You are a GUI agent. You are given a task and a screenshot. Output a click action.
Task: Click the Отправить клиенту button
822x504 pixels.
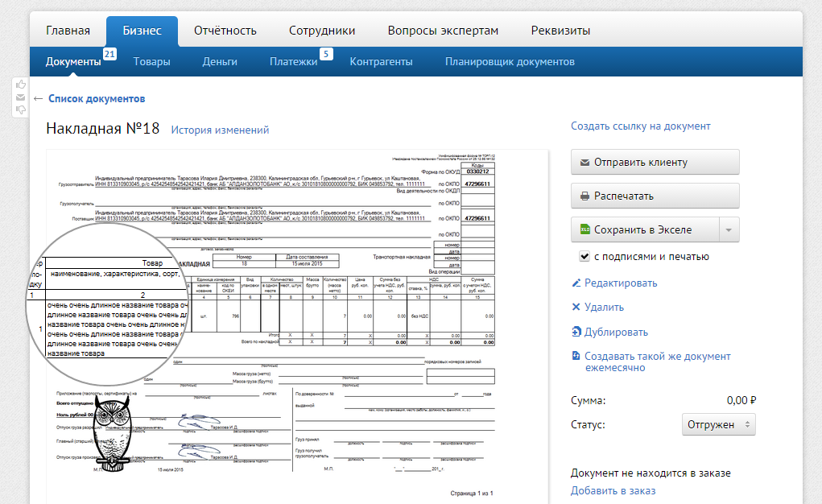(x=655, y=162)
